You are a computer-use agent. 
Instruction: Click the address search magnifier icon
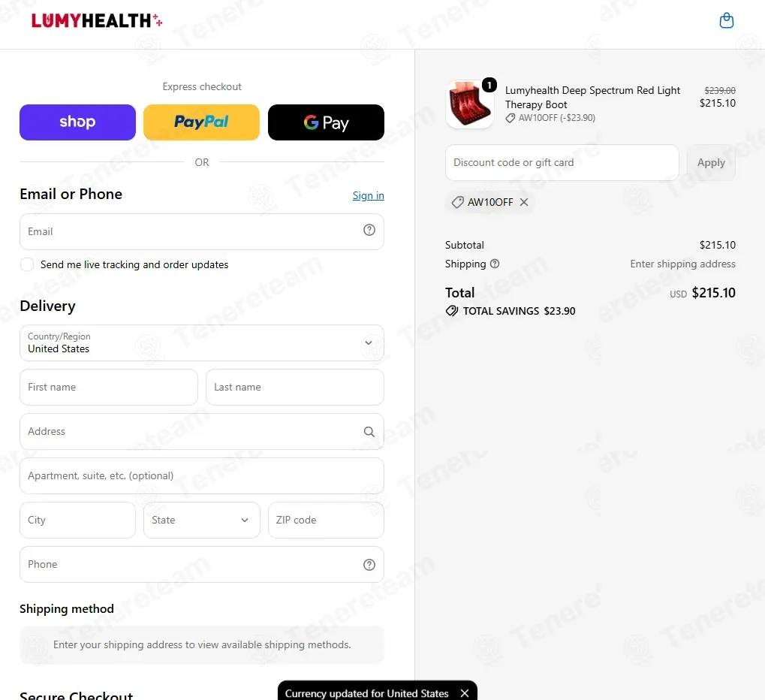369,432
